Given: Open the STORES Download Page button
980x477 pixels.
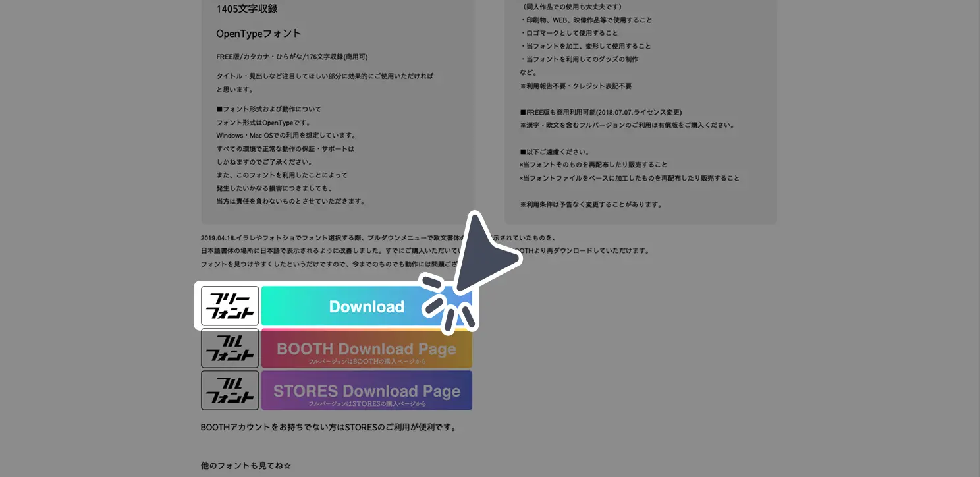Looking at the screenshot, I should coord(366,390).
